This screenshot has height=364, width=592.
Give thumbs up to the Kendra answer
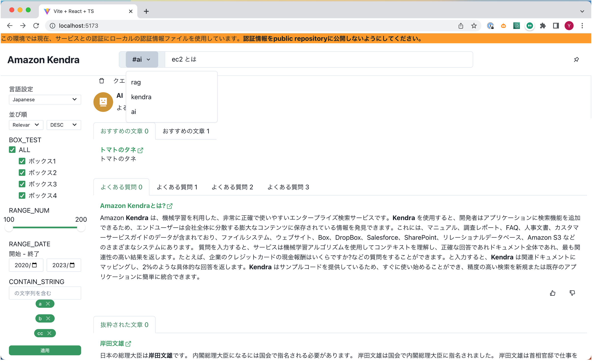pyautogui.click(x=552, y=293)
